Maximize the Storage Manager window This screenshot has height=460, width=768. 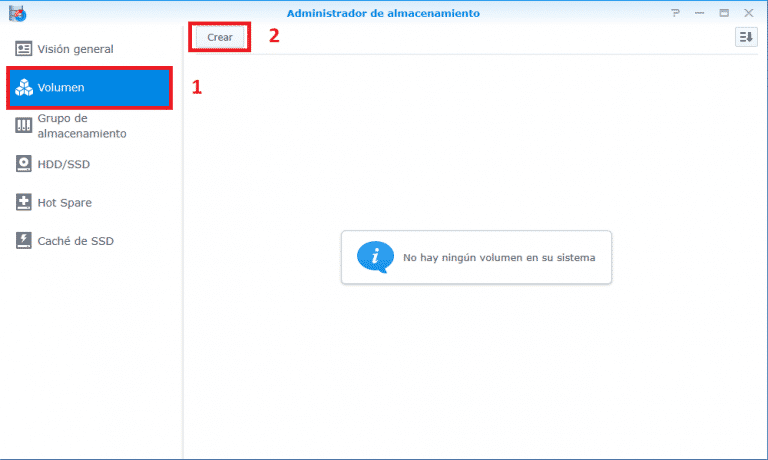coord(724,13)
